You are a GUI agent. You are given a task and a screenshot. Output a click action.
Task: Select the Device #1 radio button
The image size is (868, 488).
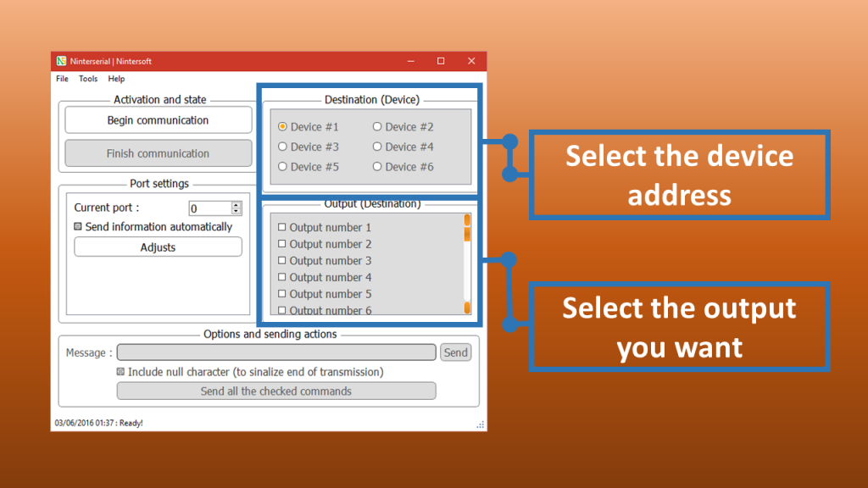point(283,127)
